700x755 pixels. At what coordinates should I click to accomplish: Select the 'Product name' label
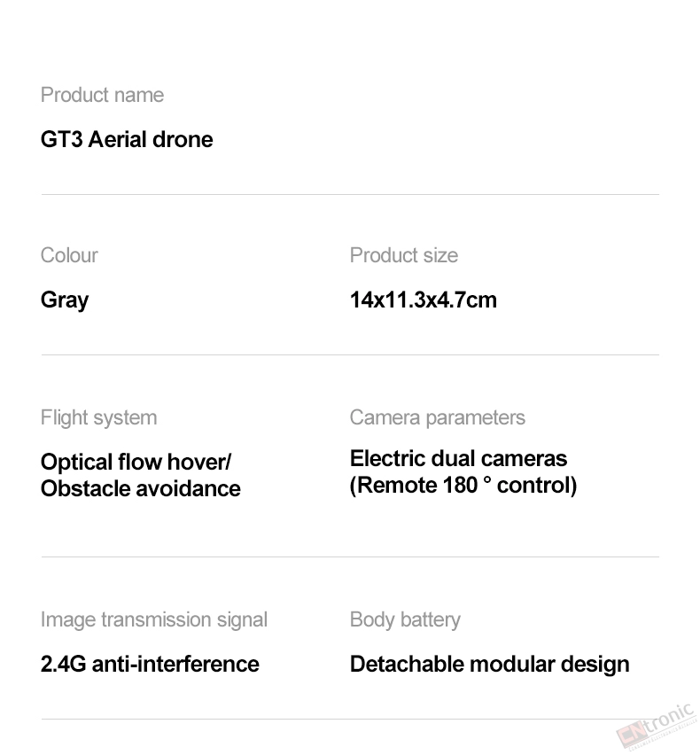(102, 95)
